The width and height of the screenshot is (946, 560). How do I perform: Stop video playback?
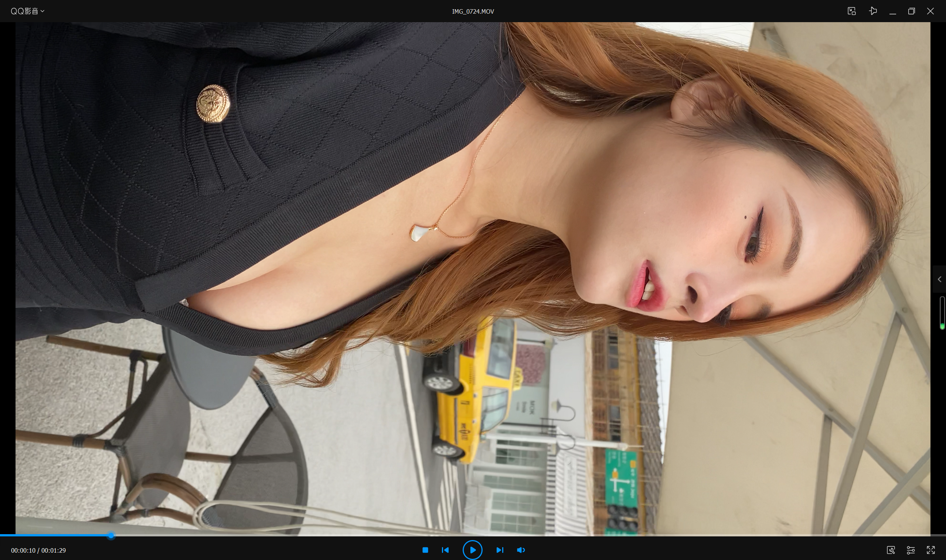(425, 550)
